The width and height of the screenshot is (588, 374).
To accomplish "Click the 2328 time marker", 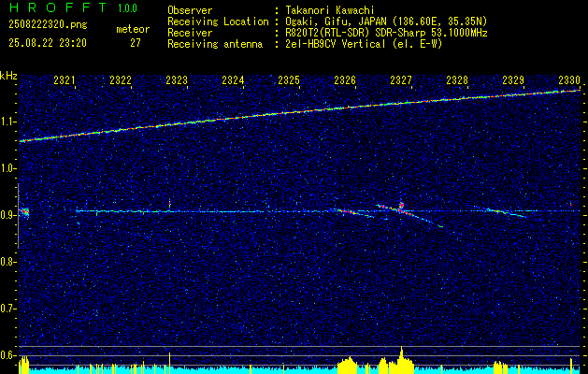I will 457,79.
